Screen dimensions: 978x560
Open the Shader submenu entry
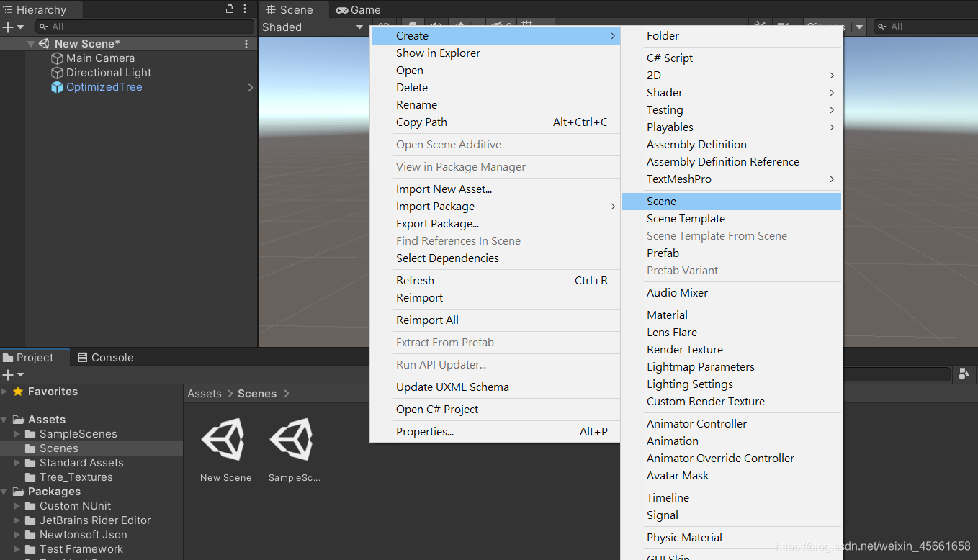[x=732, y=93]
